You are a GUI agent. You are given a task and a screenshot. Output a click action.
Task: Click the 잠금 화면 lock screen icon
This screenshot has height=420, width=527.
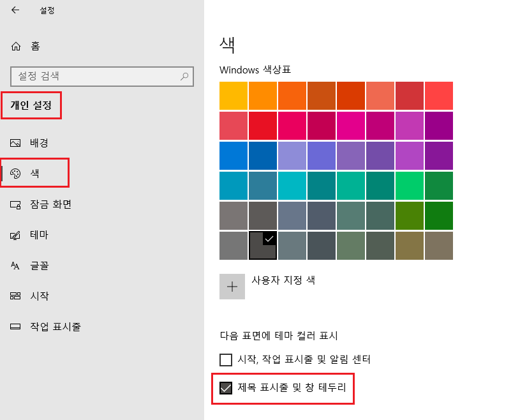coord(15,204)
